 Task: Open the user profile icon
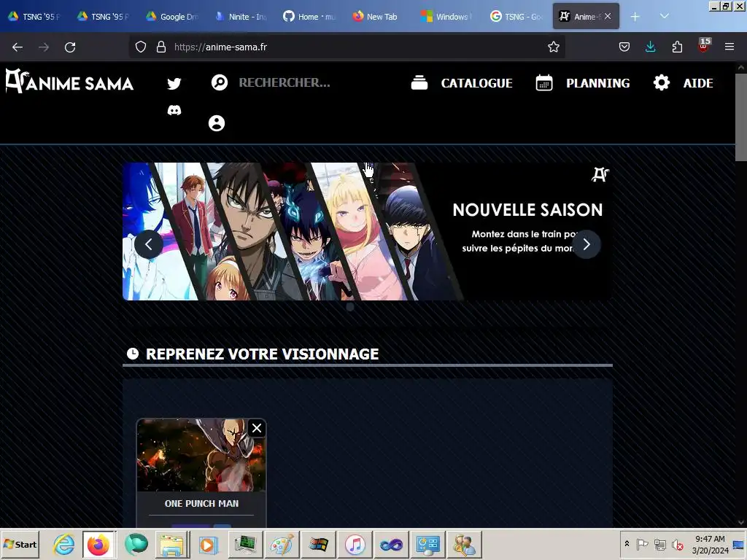coord(216,123)
